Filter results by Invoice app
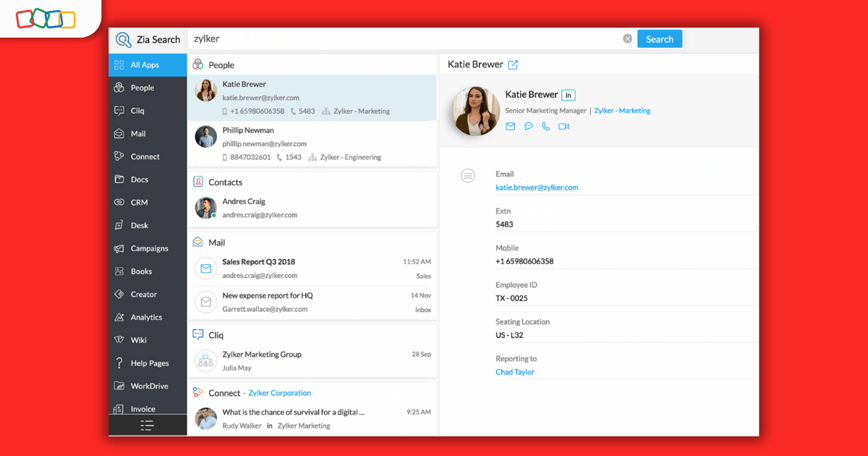Screen dimensions: 868x456 [x=148, y=408]
